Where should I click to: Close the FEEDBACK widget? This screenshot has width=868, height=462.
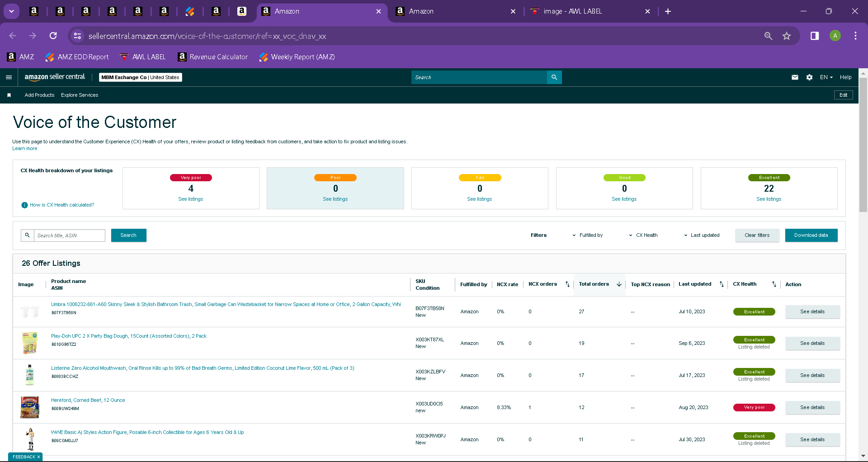38,457
